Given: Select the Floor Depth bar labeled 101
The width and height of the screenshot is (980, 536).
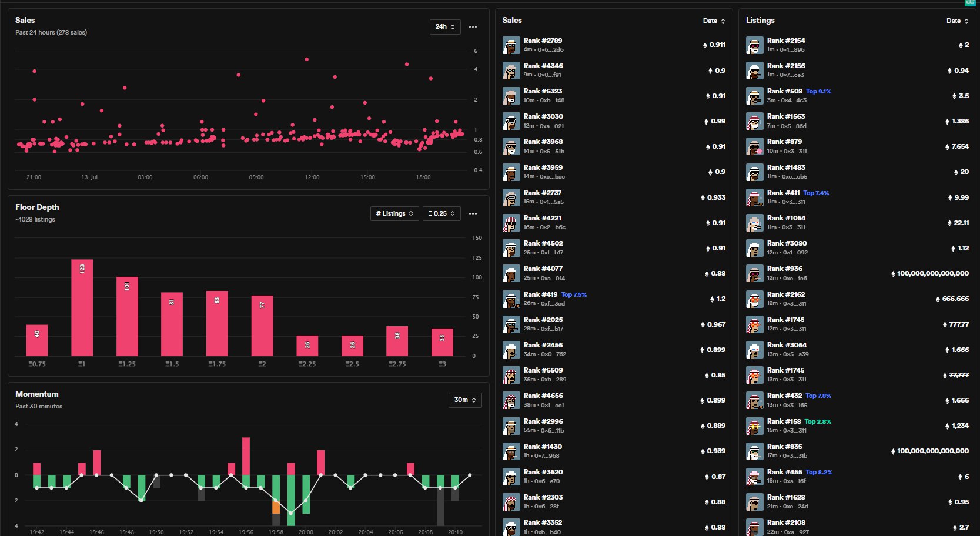Looking at the screenshot, I should pyautogui.click(x=127, y=316).
